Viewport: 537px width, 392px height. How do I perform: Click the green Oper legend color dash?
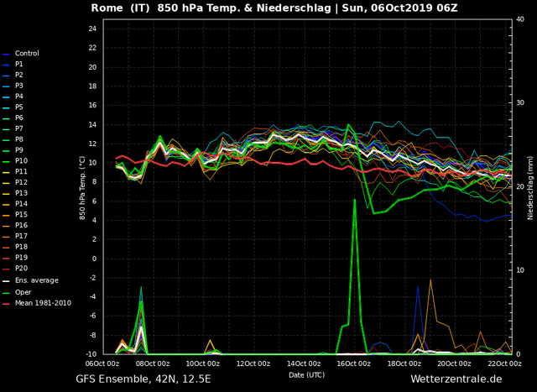tap(6, 293)
